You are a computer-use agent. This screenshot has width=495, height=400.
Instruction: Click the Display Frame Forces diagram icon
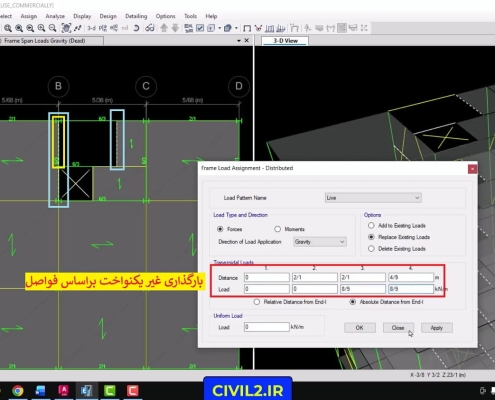tap(269, 28)
